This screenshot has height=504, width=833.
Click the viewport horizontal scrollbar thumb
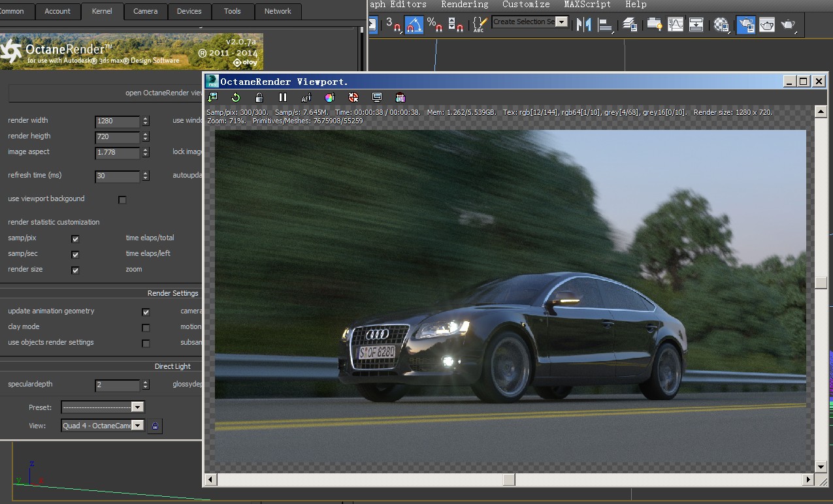509,480
